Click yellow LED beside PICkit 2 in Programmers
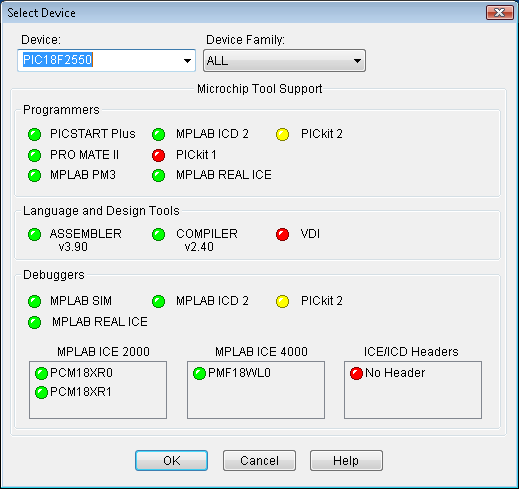This screenshot has height=489, width=519. pos(282,134)
